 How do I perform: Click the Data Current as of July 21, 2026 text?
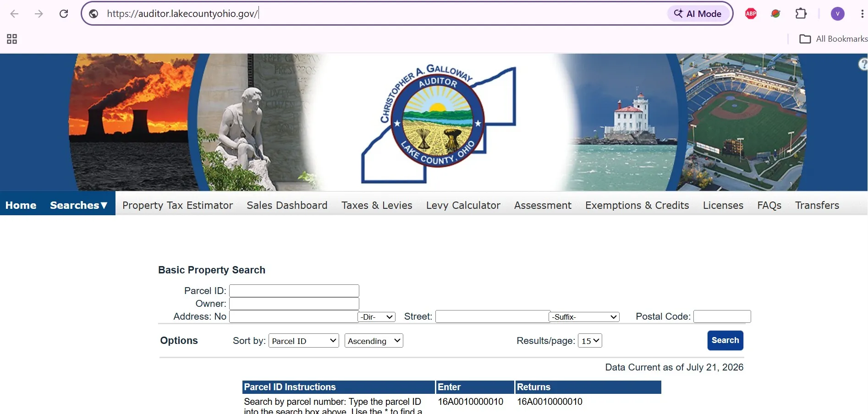674,367
